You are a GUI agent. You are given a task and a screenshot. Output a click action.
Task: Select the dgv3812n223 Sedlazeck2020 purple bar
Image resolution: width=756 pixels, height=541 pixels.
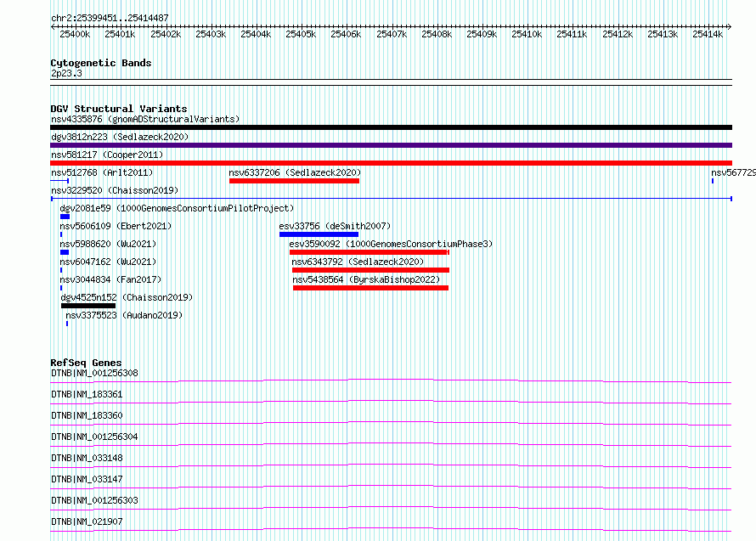tap(391, 145)
